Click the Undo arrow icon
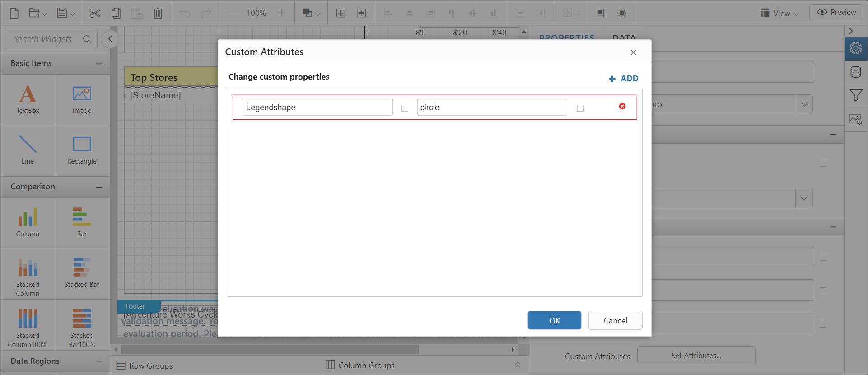 pyautogui.click(x=185, y=13)
